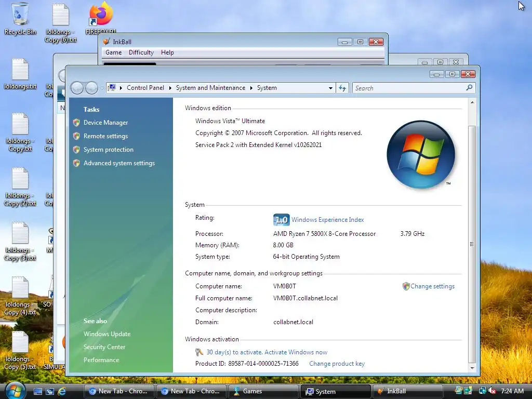Image resolution: width=532 pixels, height=399 pixels.
Task: Click scrollbar up arrow in System window
Action: pyautogui.click(x=472, y=102)
